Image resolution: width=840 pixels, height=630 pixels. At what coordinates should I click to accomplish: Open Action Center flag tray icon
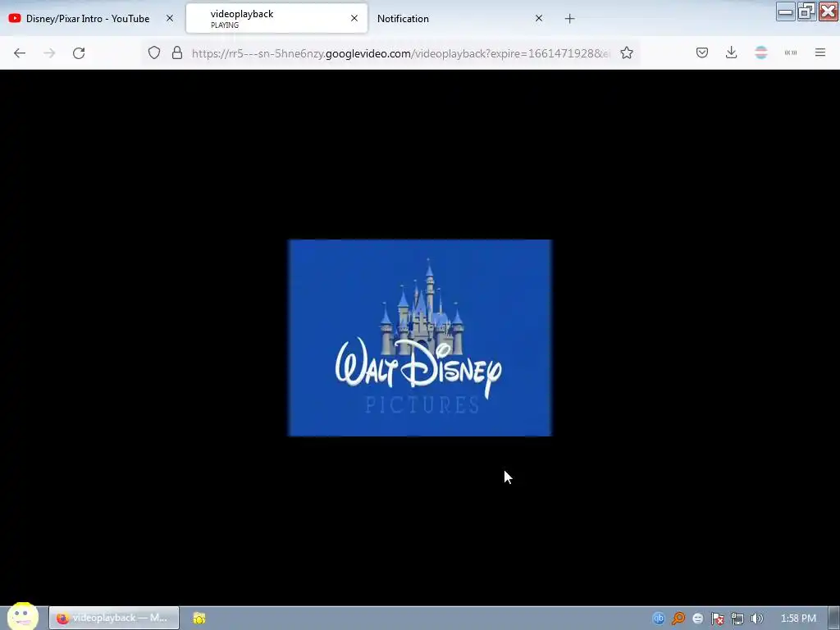tap(717, 619)
